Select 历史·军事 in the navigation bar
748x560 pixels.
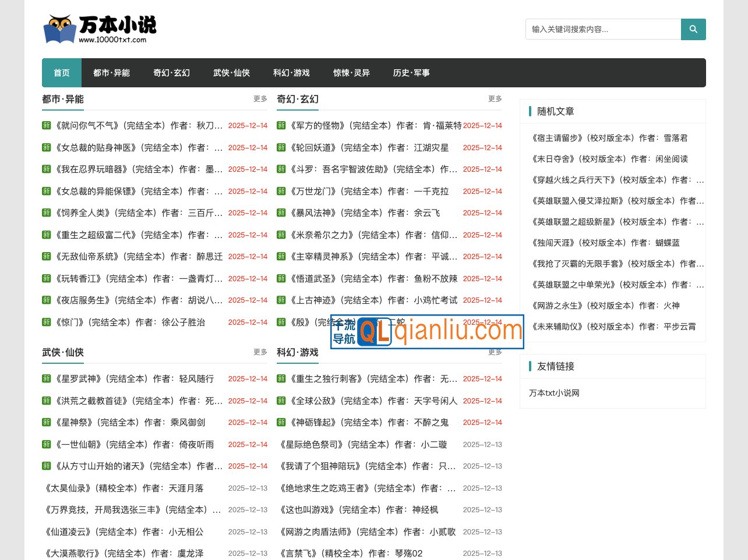411,73
